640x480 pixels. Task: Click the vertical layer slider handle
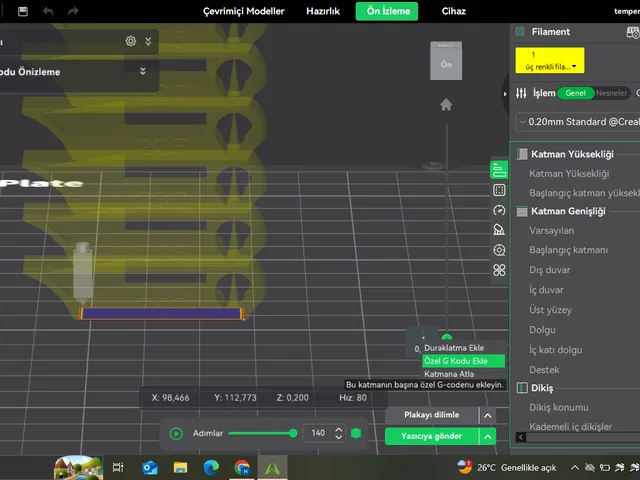(447, 338)
